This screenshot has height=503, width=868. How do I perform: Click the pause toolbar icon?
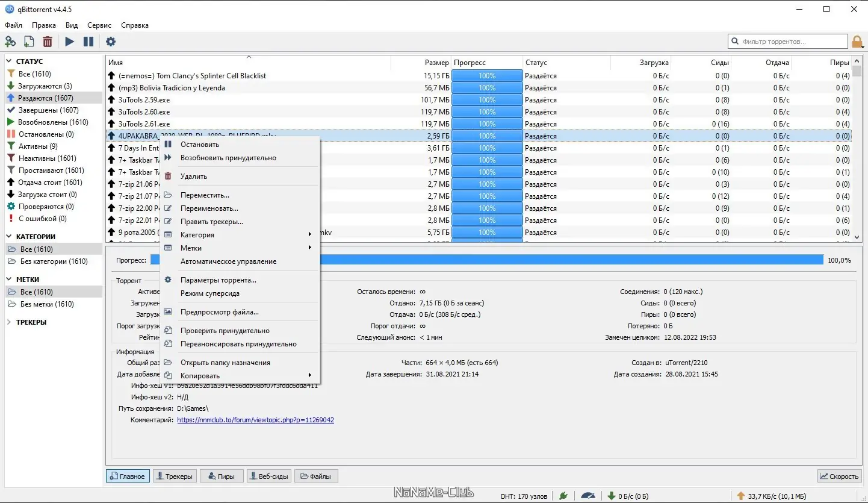pos(88,42)
